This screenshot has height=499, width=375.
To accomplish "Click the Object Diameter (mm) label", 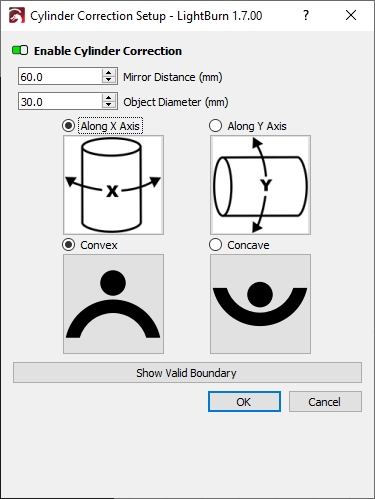I will tap(176, 102).
